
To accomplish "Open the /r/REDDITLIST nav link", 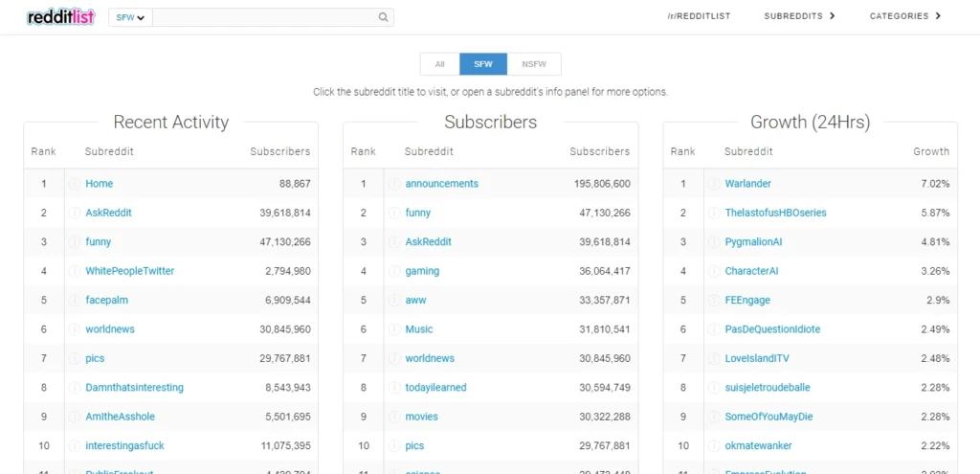I will [x=699, y=16].
